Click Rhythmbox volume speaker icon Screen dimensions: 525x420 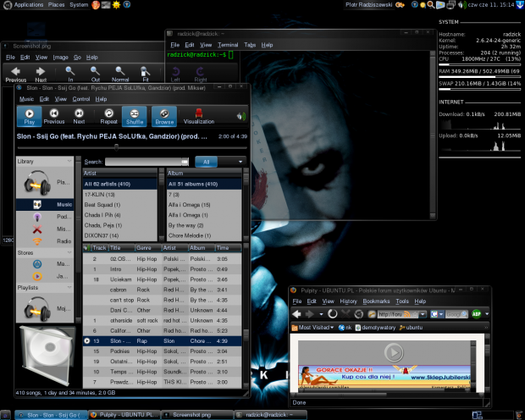[x=241, y=116]
